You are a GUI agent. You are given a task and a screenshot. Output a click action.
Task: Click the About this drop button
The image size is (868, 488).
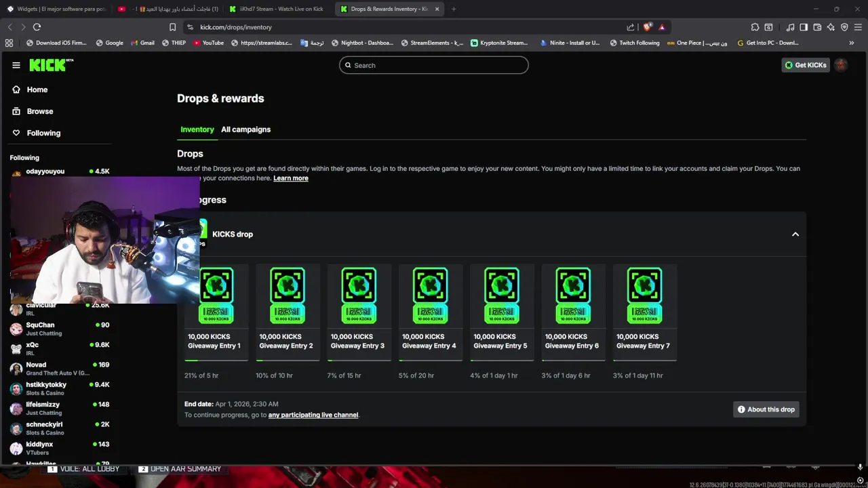click(766, 409)
